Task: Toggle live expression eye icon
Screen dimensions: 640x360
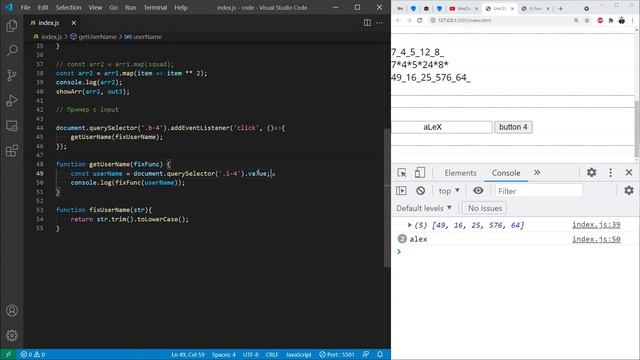Action: coord(478,191)
